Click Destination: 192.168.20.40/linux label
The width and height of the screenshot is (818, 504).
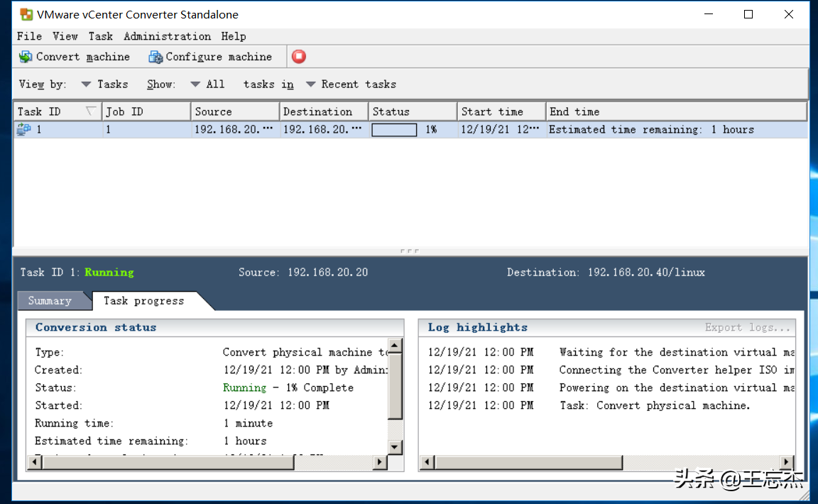point(606,272)
